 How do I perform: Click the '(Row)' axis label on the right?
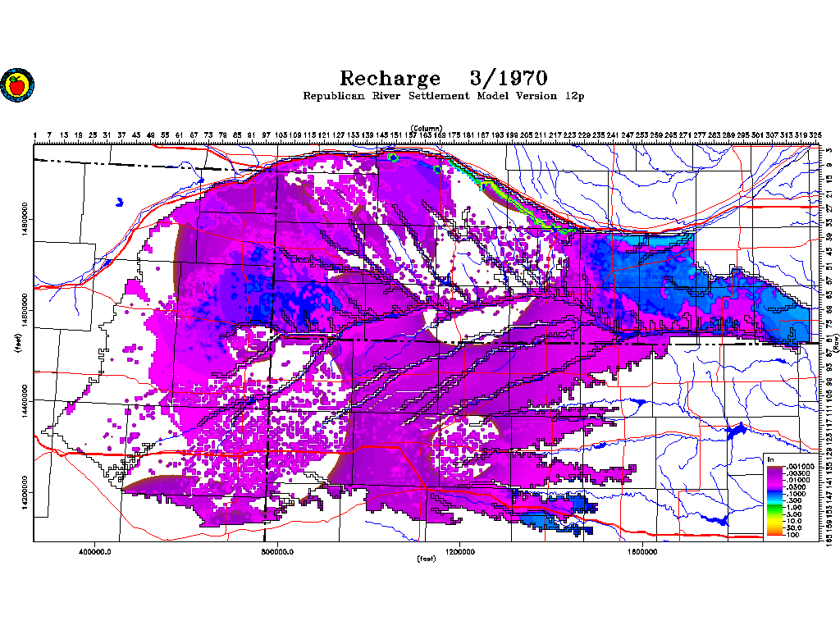pyautogui.click(x=836, y=343)
